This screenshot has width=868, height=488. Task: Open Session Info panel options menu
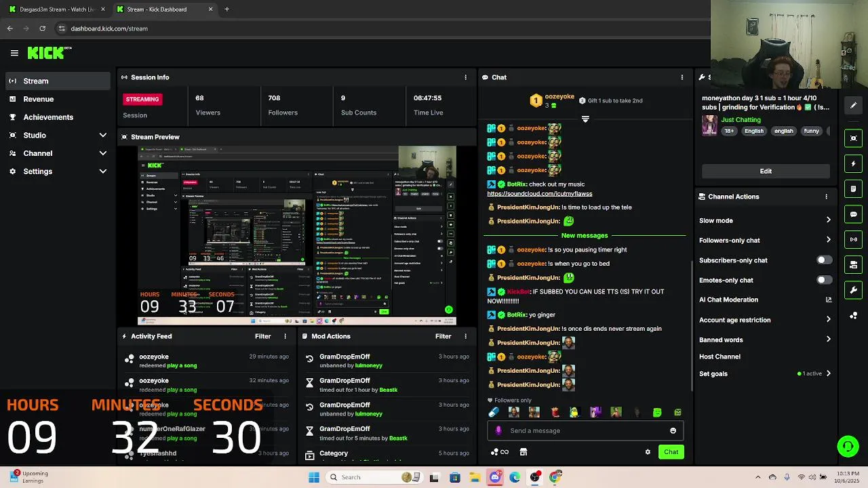[465, 77]
